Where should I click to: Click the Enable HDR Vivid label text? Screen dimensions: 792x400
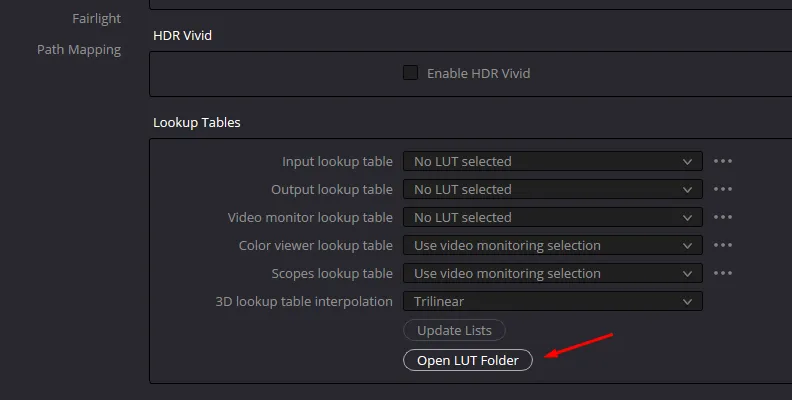pos(478,73)
